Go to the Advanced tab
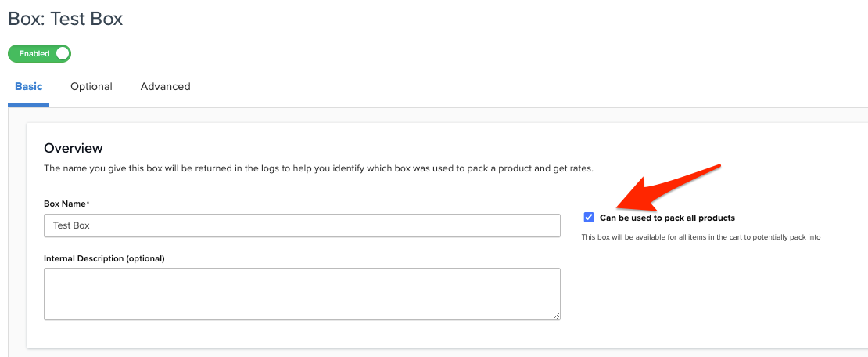The image size is (868, 357). tap(165, 87)
